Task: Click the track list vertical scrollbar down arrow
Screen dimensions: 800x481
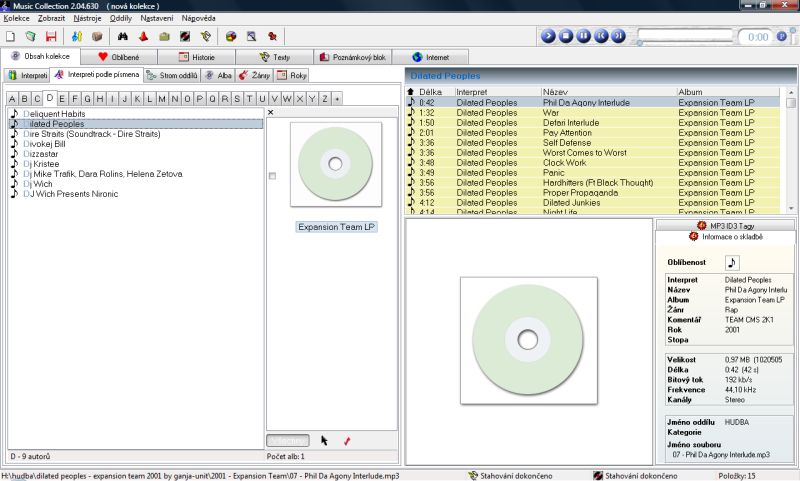Action: click(791, 208)
